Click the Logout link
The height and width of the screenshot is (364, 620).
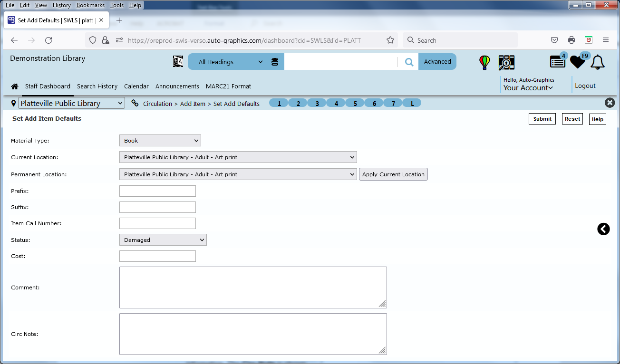pyautogui.click(x=585, y=86)
